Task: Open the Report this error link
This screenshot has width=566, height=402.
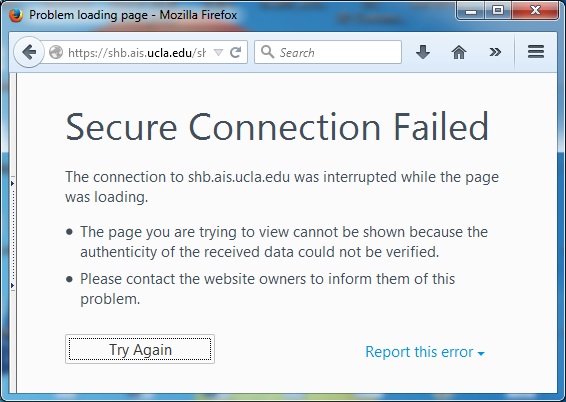Action: coord(419,352)
